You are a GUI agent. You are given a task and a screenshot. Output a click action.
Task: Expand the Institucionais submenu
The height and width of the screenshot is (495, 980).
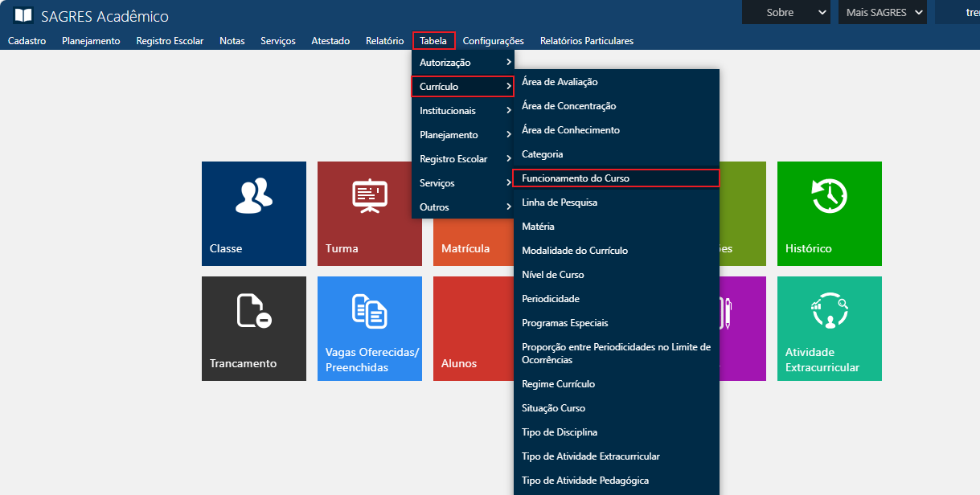tap(462, 111)
